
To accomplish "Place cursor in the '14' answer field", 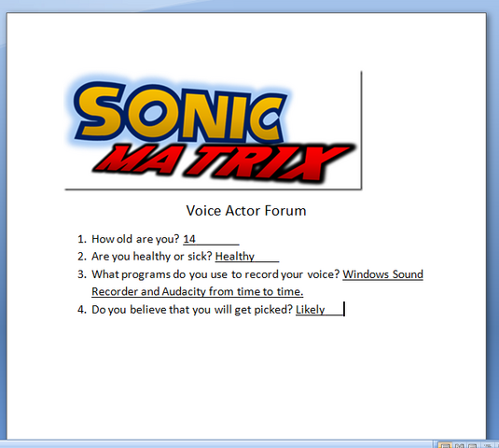I will pyautogui.click(x=211, y=239).
